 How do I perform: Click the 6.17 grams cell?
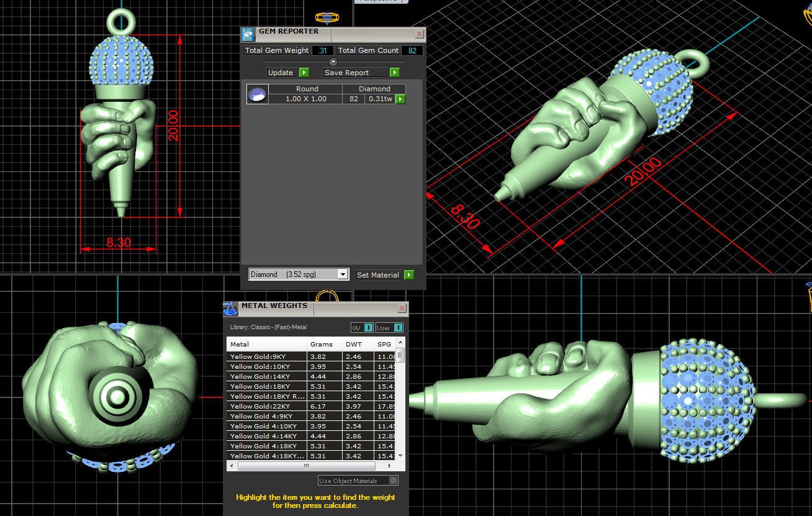click(x=325, y=406)
